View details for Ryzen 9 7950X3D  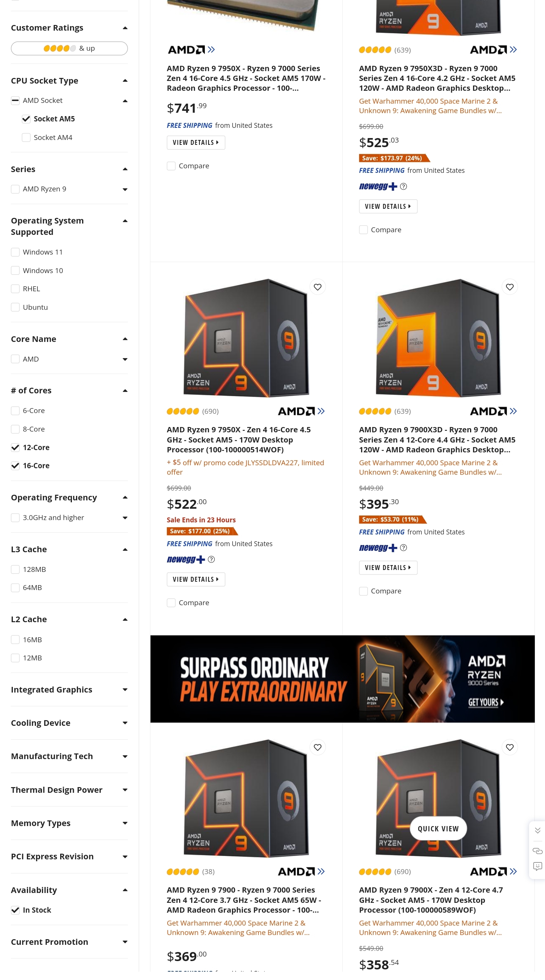pos(388,206)
